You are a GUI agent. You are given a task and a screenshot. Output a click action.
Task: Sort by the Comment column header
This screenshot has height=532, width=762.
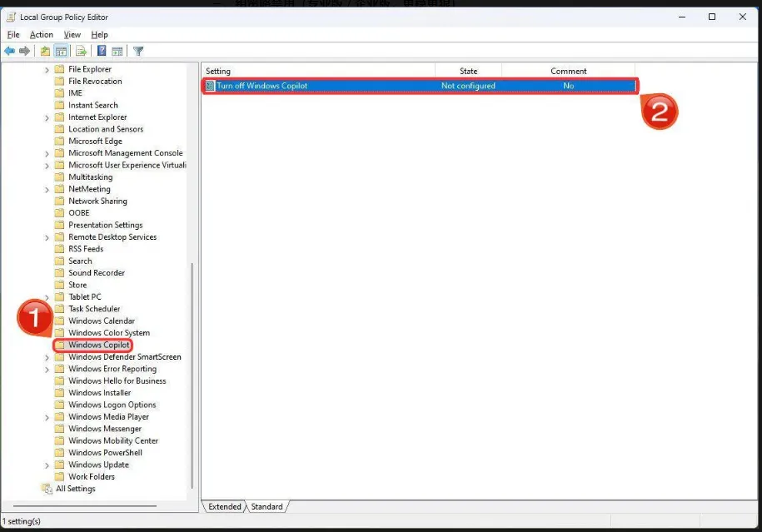coord(569,71)
